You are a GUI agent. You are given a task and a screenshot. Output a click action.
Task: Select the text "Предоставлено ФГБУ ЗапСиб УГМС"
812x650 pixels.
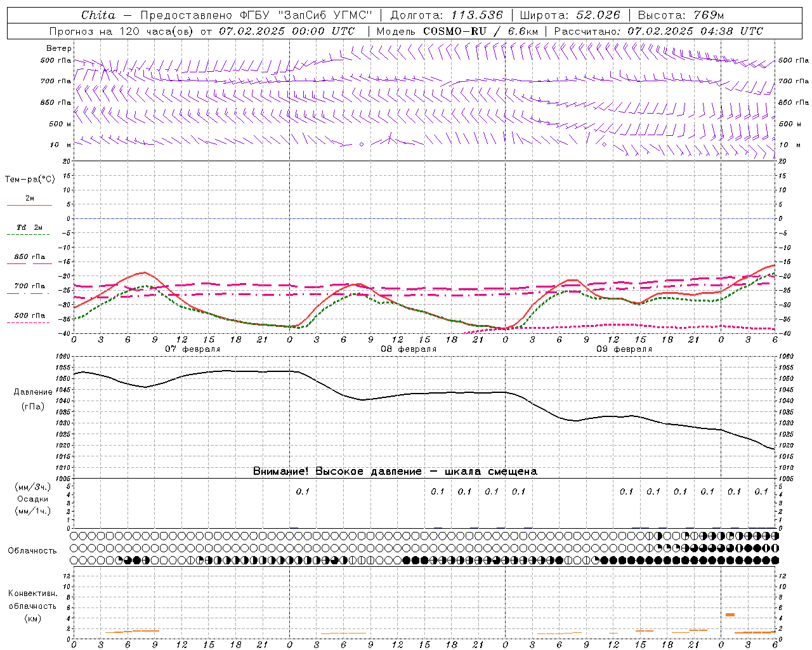(x=256, y=15)
